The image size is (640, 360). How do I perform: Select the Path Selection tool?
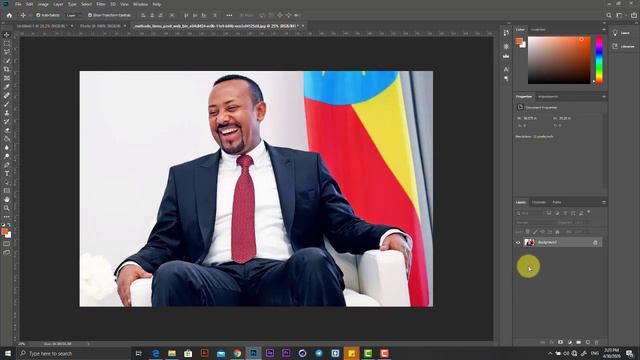(7, 182)
